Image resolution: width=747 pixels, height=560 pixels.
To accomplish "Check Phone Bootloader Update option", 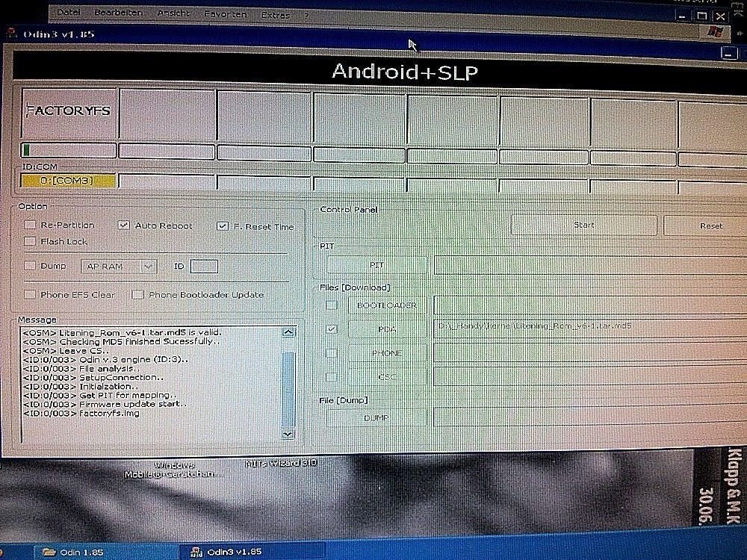I will 137,295.
